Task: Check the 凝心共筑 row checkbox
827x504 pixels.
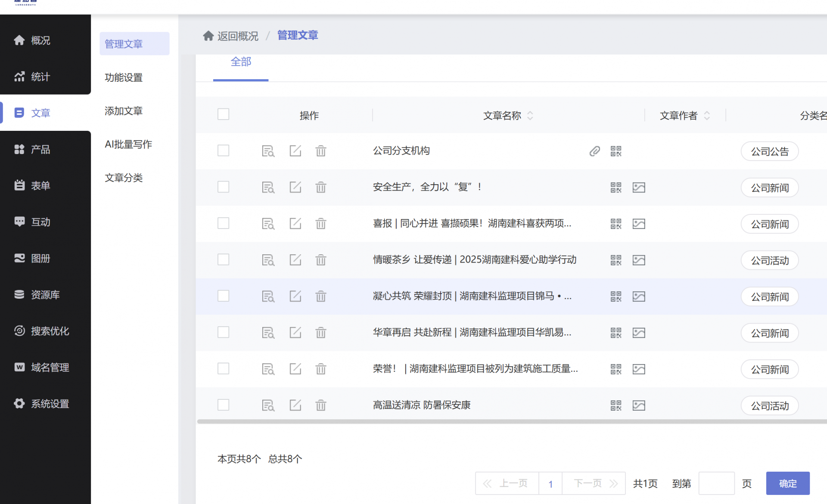Action: tap(223, 296)
